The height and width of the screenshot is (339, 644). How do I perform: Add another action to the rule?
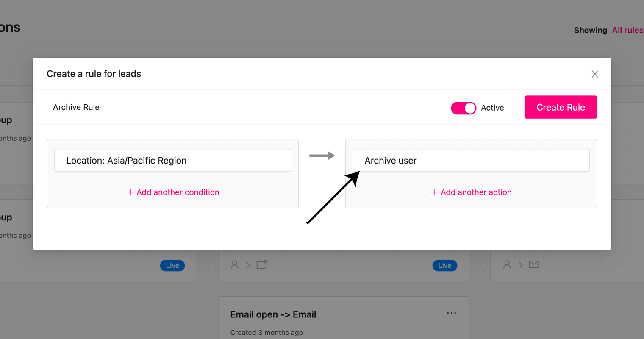click(471, 192)
